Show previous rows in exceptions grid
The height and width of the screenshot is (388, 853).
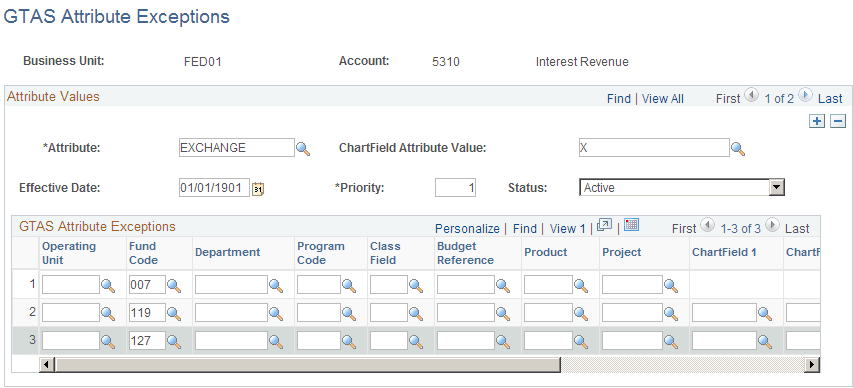pyautogui.click(x=707, y=226)
